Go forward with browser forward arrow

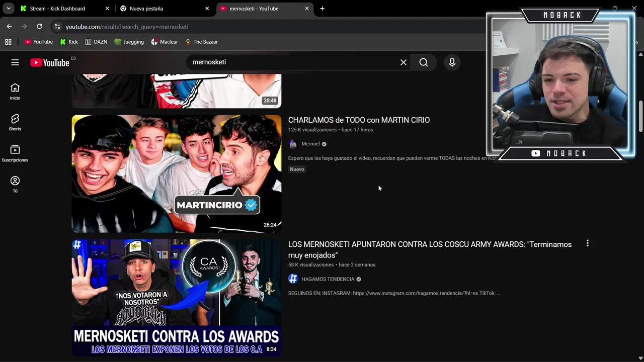tap(24, 26)
